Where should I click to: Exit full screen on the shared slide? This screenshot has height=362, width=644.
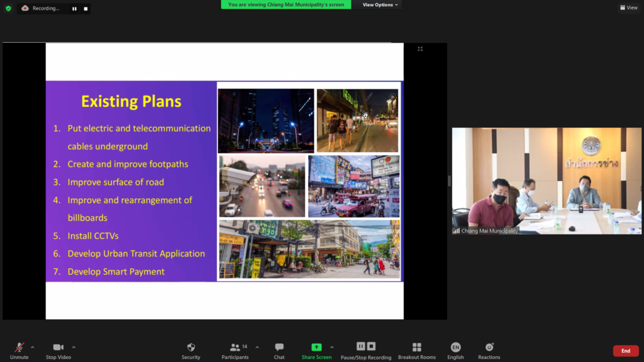tap(420, 49)
